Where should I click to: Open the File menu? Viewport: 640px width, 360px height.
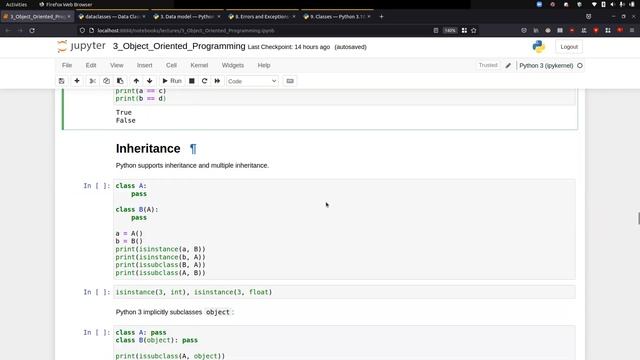67,65
